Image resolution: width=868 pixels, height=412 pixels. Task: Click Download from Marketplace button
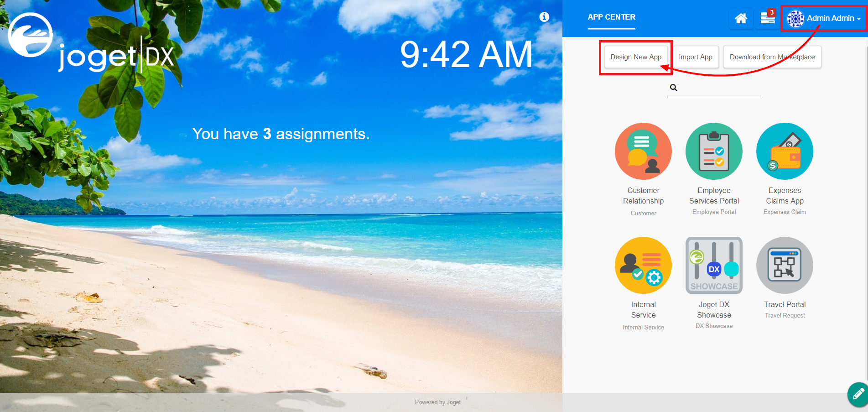pos(772,57)
